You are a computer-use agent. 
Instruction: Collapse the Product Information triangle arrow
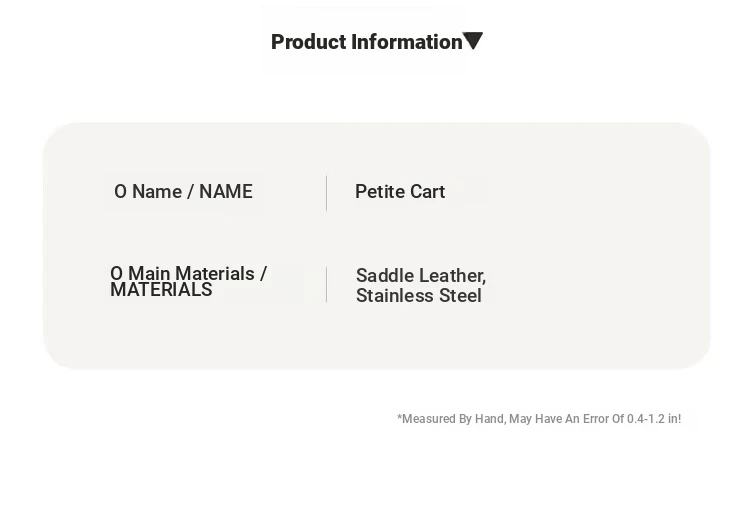[x=473, y=41]
